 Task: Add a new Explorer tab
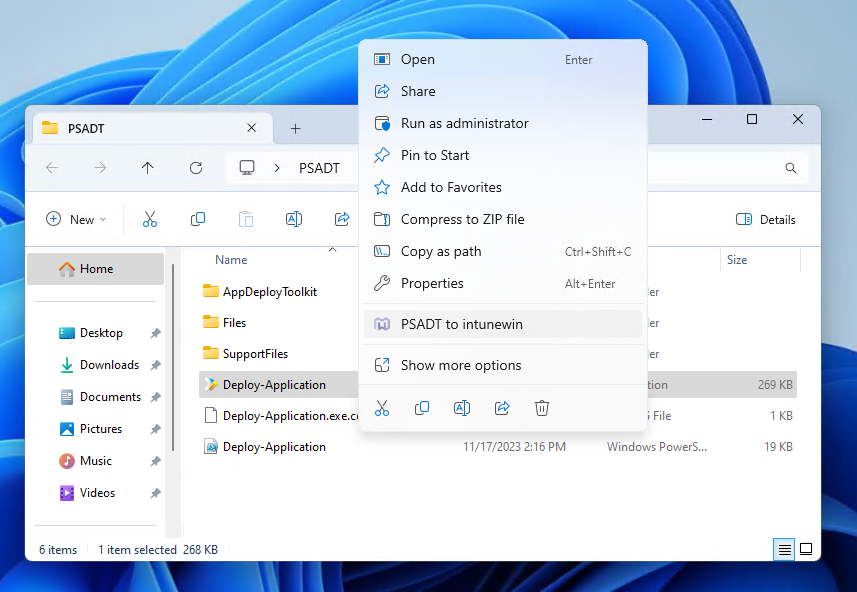(296, 128)
